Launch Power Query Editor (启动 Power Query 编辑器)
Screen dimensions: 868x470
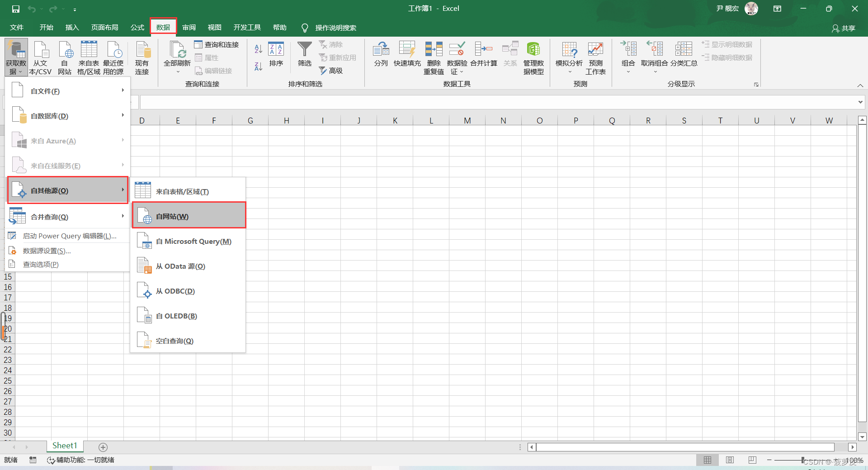pos(68,236)
